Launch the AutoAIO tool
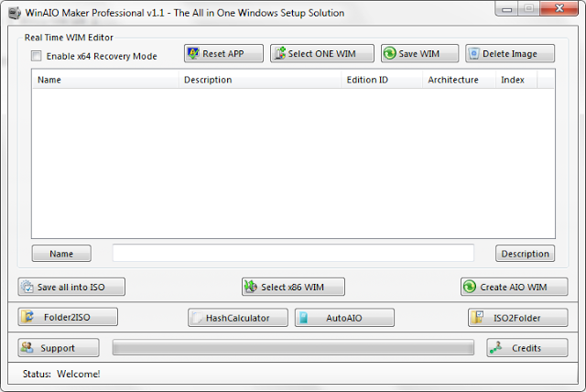This screenshot has height=392, width=586. click(344, 318)
